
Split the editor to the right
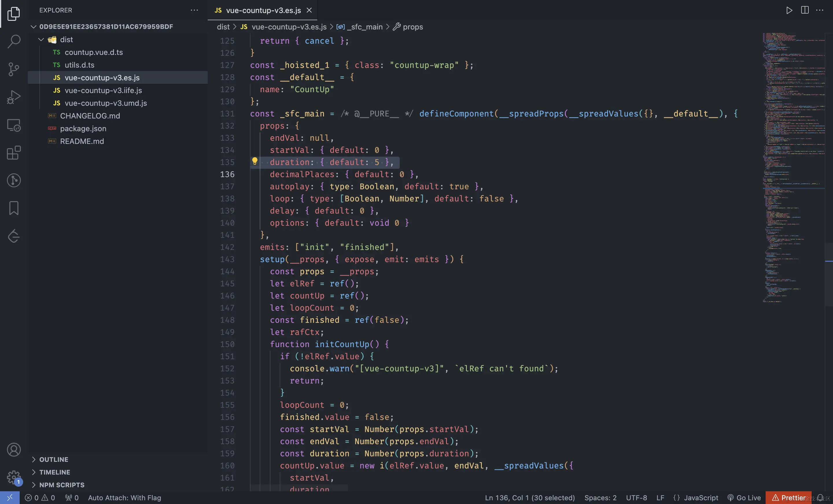point(805,10)
